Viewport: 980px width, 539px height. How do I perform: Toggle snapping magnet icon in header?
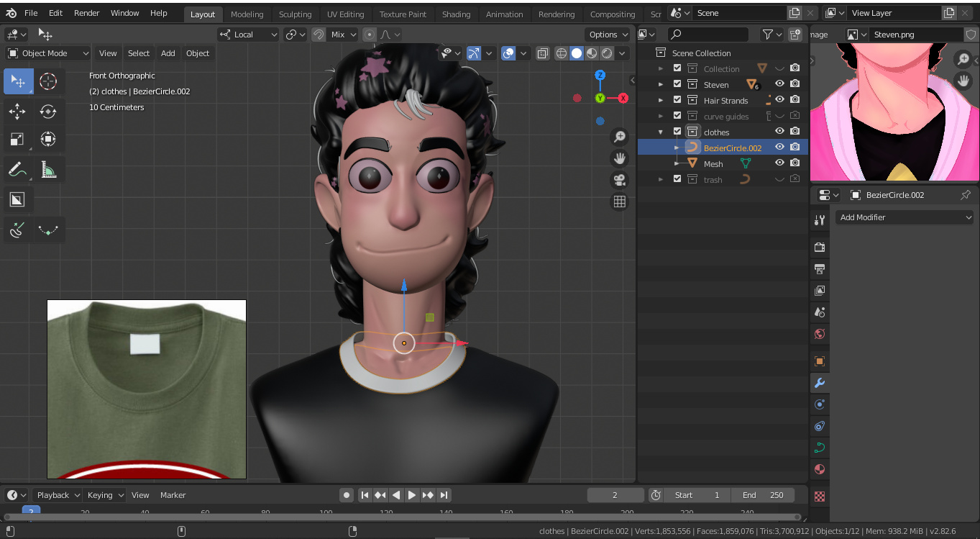319,35
